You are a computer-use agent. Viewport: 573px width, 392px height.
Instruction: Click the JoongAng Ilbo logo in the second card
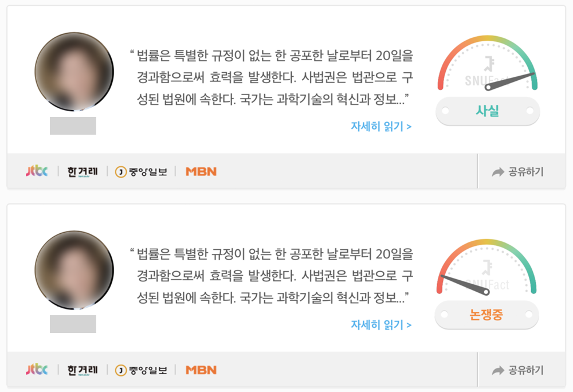pyautogui.click(x=141, y=370)
